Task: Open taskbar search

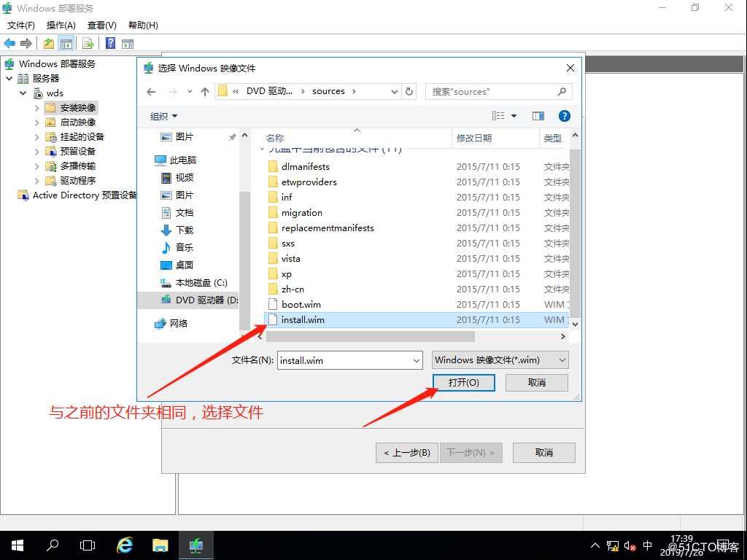Action: pyautogui.click(x=53, y=545)
